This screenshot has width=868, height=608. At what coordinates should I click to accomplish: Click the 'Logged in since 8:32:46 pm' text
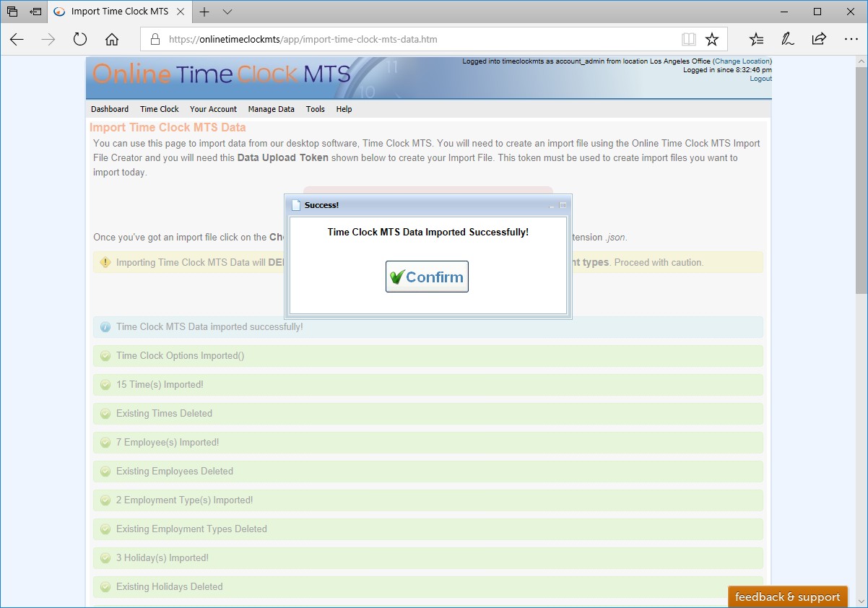click(727, 70)
